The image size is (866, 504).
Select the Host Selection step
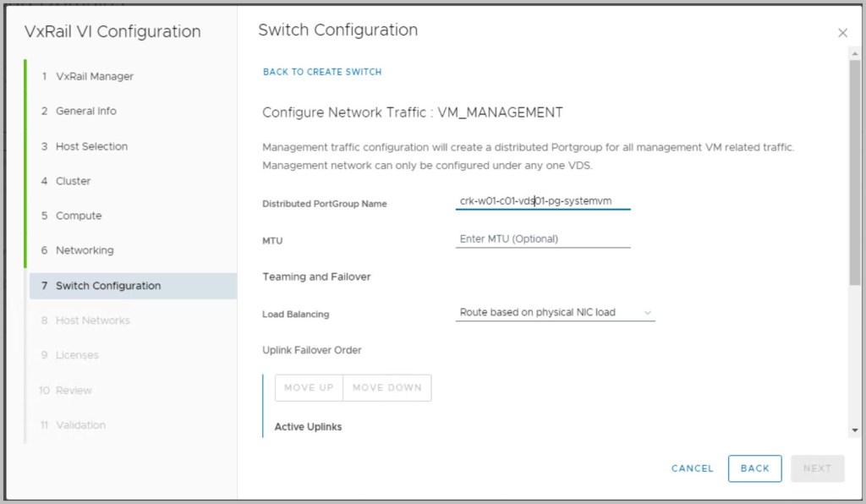pos(91,146)
